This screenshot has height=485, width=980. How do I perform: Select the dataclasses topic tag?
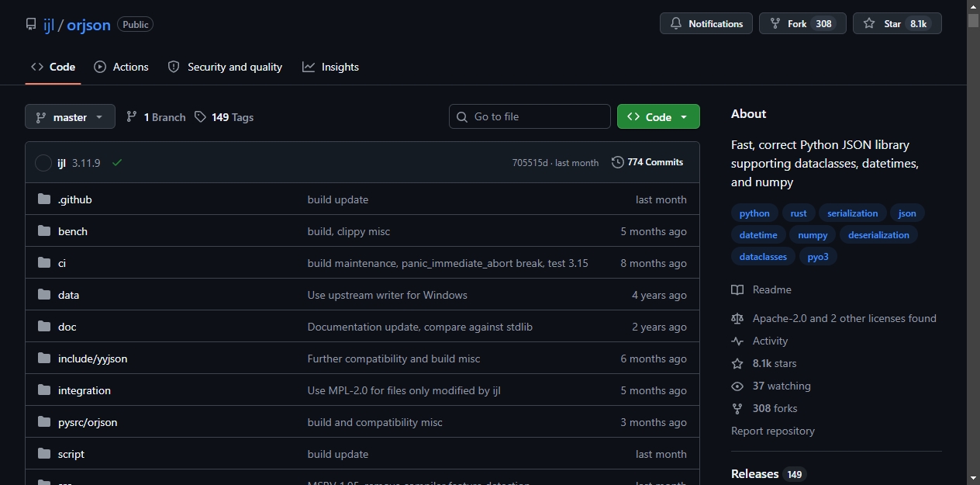763,257
